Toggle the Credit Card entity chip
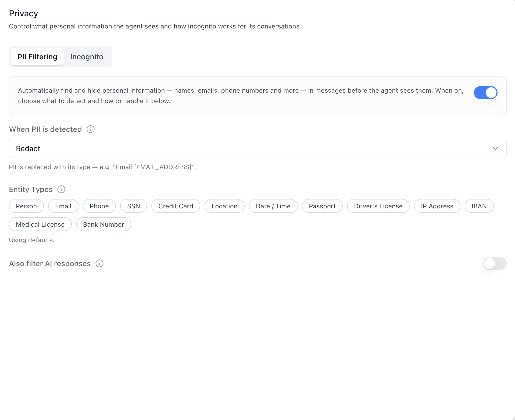 (176, 206)
